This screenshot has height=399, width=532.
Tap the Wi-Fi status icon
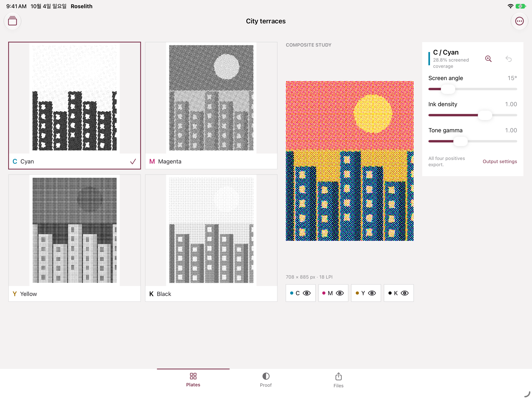click(510, 6)
